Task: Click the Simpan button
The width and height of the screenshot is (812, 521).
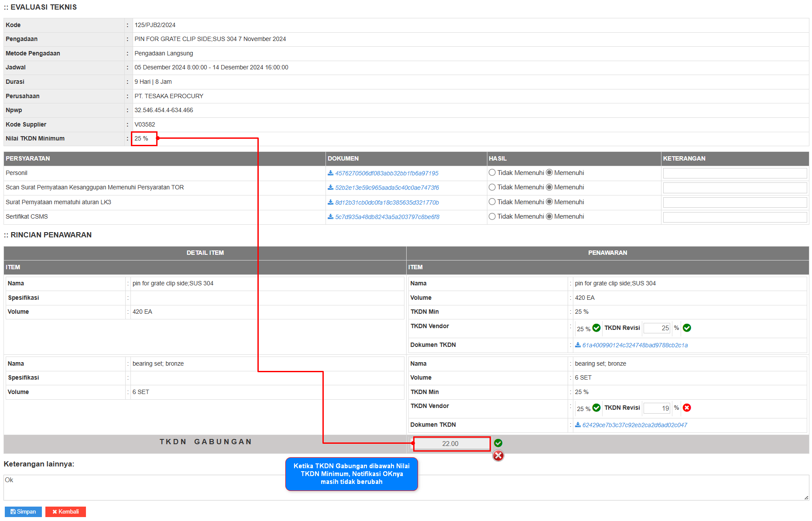Action: click(x=23, y=512)
